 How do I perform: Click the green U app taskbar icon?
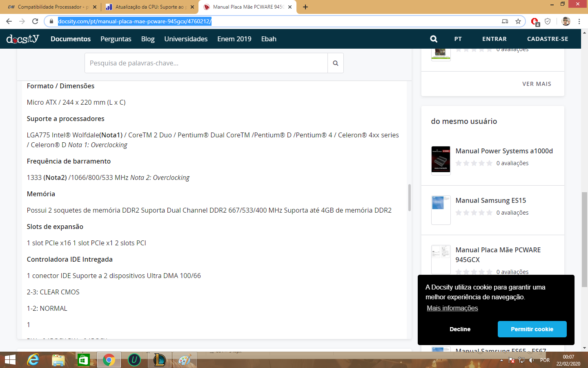134,360
